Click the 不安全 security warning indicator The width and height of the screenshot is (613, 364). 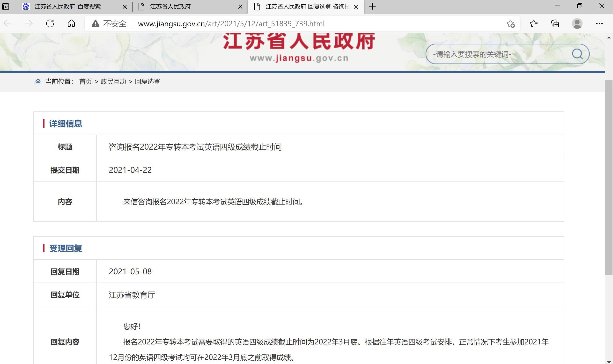coord(109,23)
